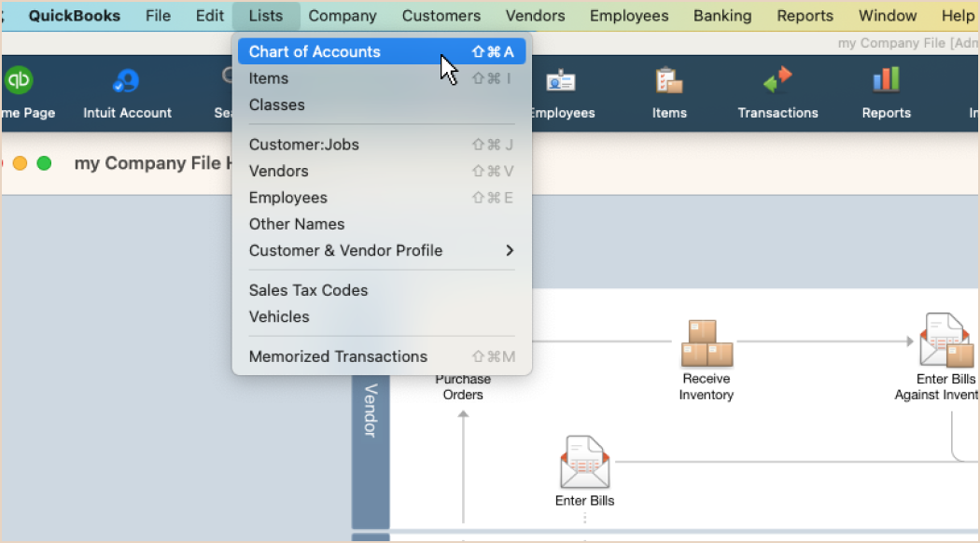Open Memorized Transactions menu entry
The width and height of the screenshot is (980, 543).
381,356
